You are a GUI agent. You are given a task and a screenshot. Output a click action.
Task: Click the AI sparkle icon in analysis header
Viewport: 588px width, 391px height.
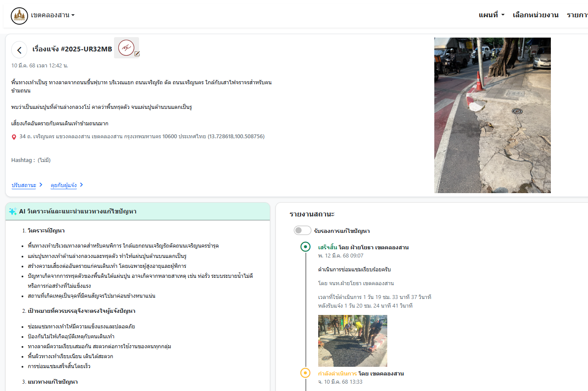13,212
